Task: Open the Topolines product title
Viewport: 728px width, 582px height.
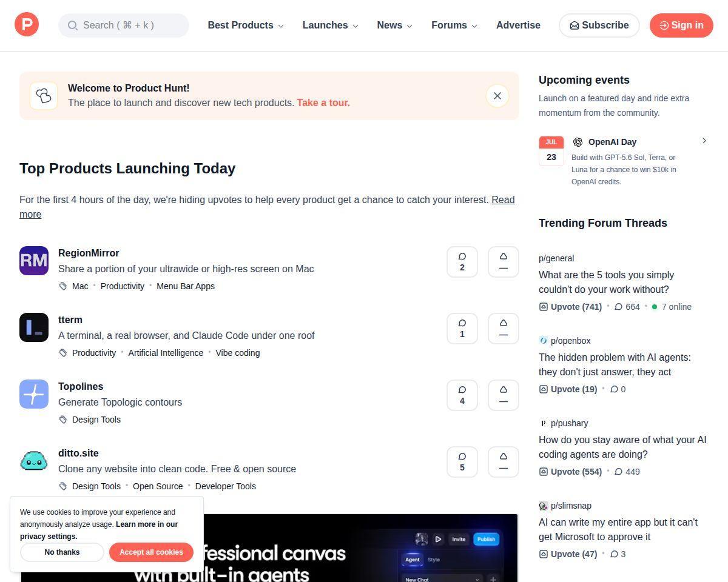Action: click(81, 387)
